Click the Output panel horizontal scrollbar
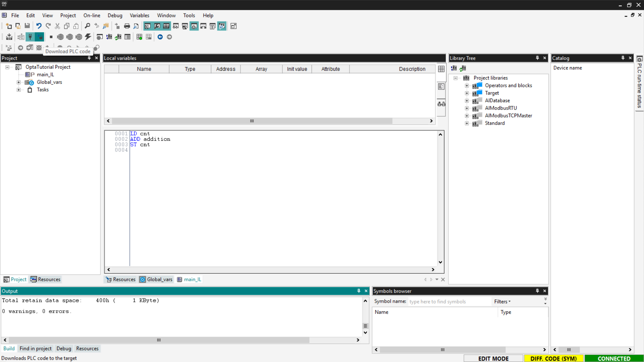Viewport: 644px width, 362px height. tap(159, 340)
